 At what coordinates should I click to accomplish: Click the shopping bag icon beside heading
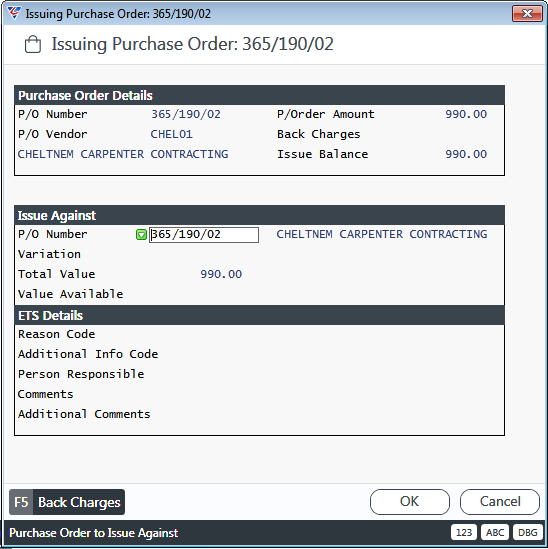[x=33, y=44]
